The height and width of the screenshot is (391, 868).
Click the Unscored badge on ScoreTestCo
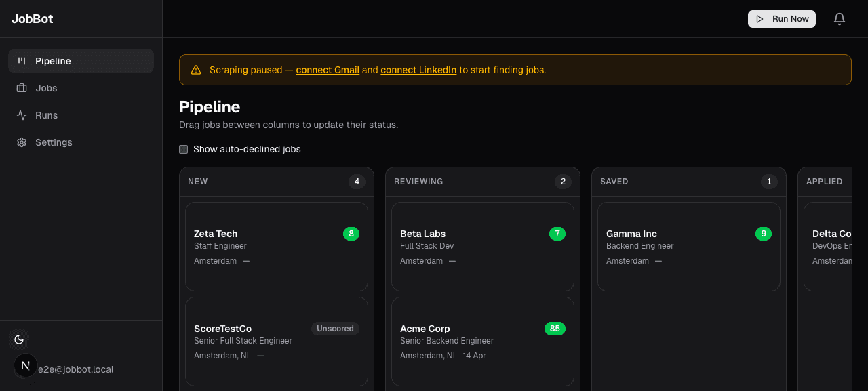tap(335, 329)
